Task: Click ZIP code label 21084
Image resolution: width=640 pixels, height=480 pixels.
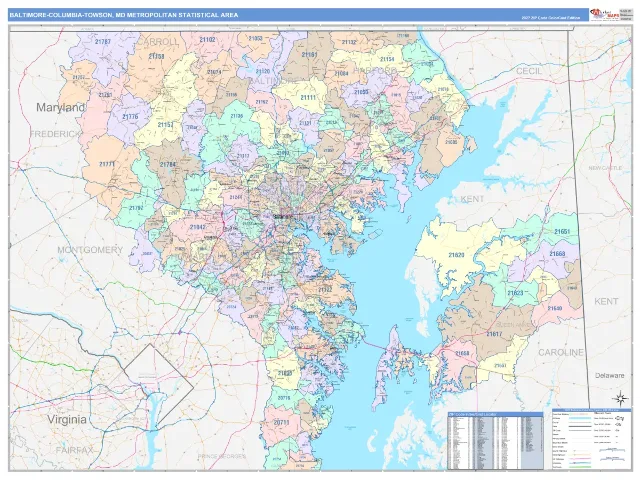Action: point(341,73)
